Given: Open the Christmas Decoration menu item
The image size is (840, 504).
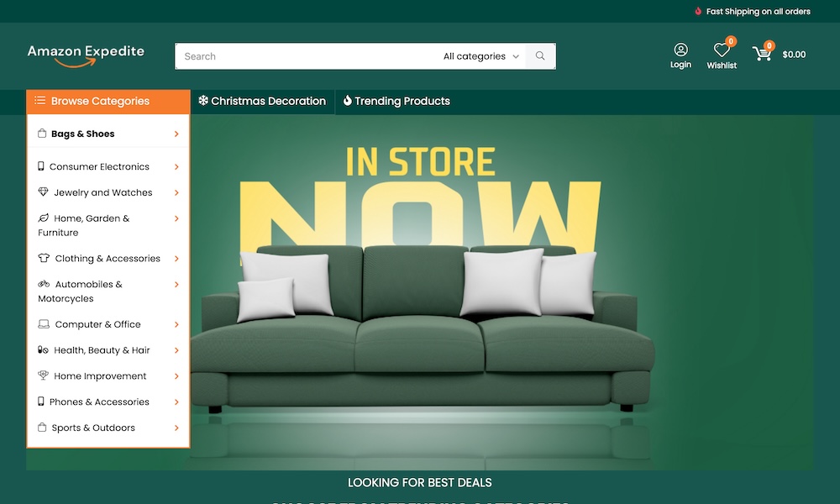Looking at the screenshot, I should (x=262, y=101).
